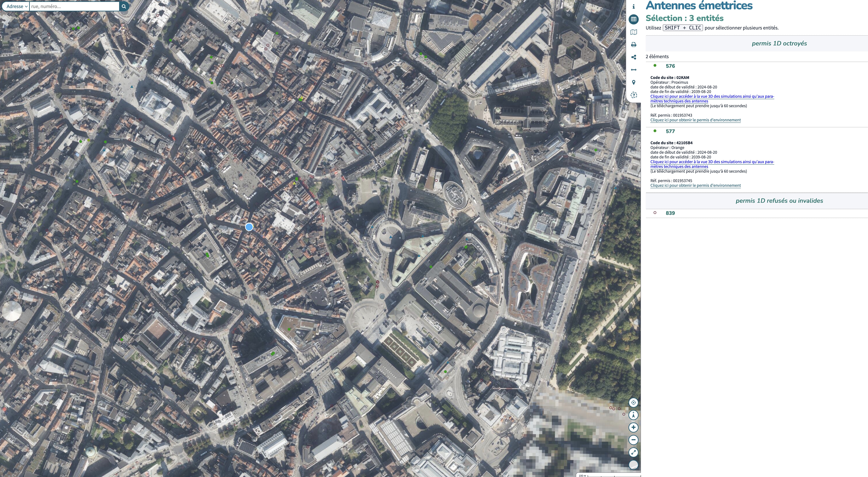Open the map layers icon
Viewport: 868px width, 477px height.
click(x=634, y=32)
